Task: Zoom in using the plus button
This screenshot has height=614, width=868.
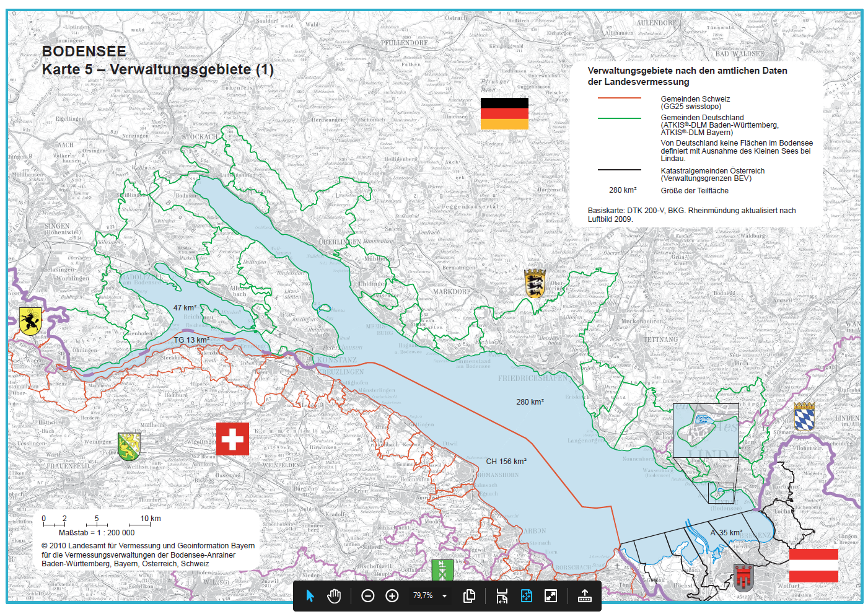Action: [392, 596]
